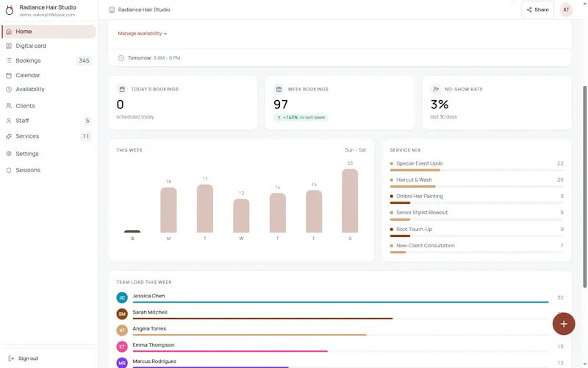The height and width of the screenshot is (368, 588).
Task: Sign out of the account
Action: pos(24,358)
